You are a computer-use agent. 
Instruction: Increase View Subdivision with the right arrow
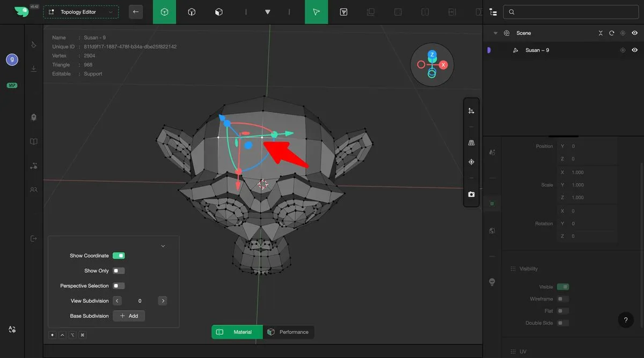pos(163,301)
